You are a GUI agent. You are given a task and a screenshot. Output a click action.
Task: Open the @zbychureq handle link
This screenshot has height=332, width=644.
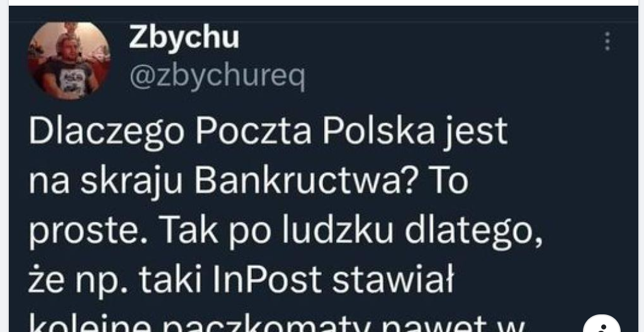point(217,76)
